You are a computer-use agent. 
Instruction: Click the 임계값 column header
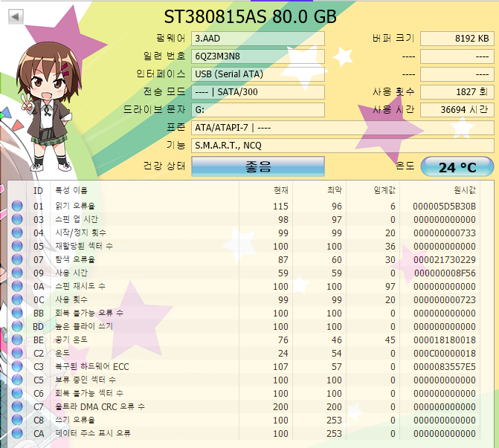point(384,190)
